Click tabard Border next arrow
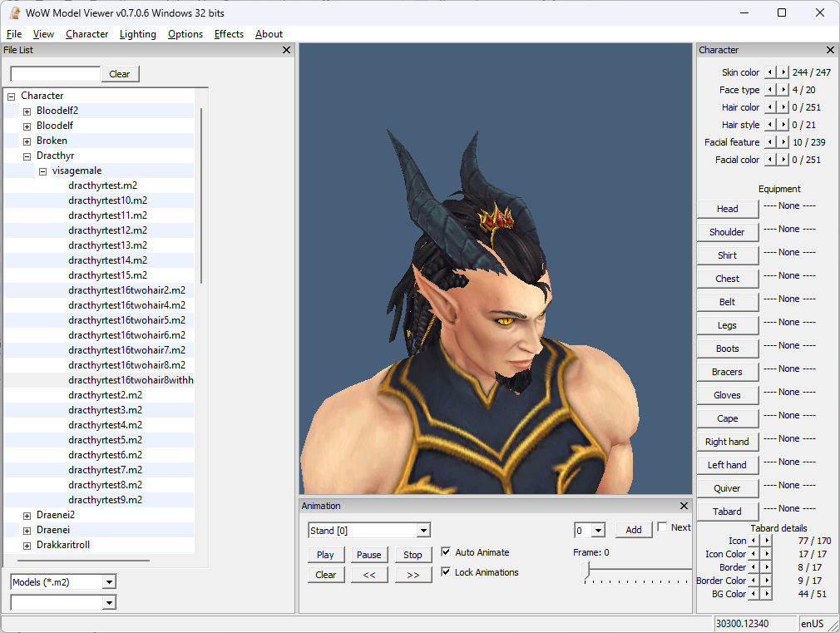The width and height of the screenshot is (840, 633). pyautogui.click(x=767, y=567)
